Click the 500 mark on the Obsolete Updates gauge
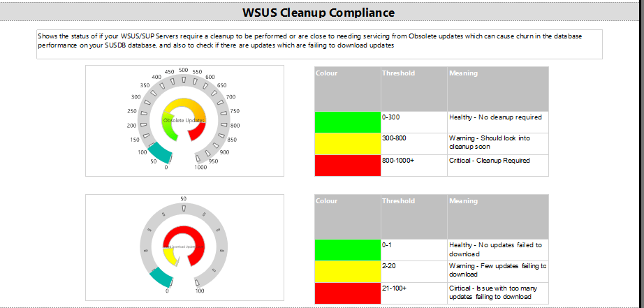644x308 pixels. [183, 71]
